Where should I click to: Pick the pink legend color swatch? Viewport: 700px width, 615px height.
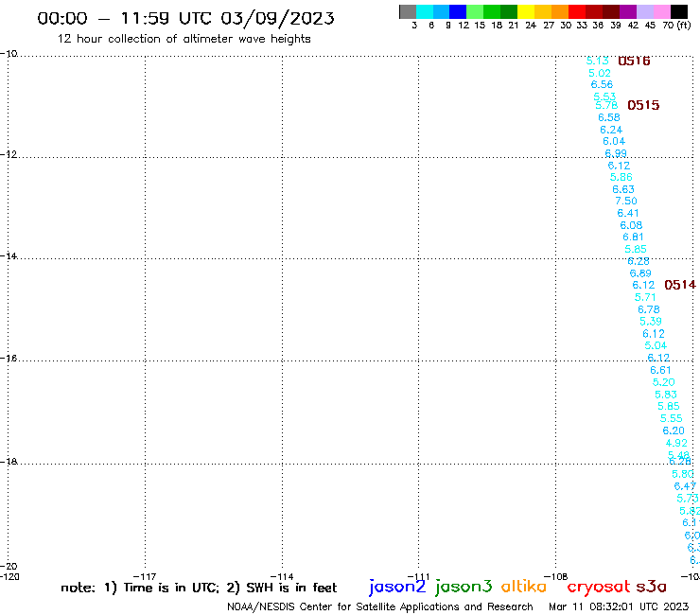(x=661, y=11)
